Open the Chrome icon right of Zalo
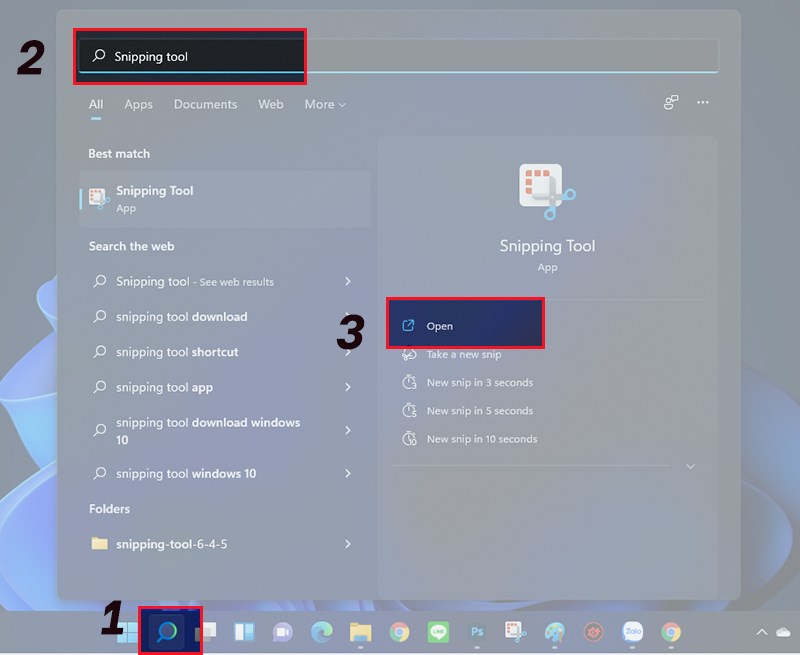This screenshot has height=655, width=800. 671,632
